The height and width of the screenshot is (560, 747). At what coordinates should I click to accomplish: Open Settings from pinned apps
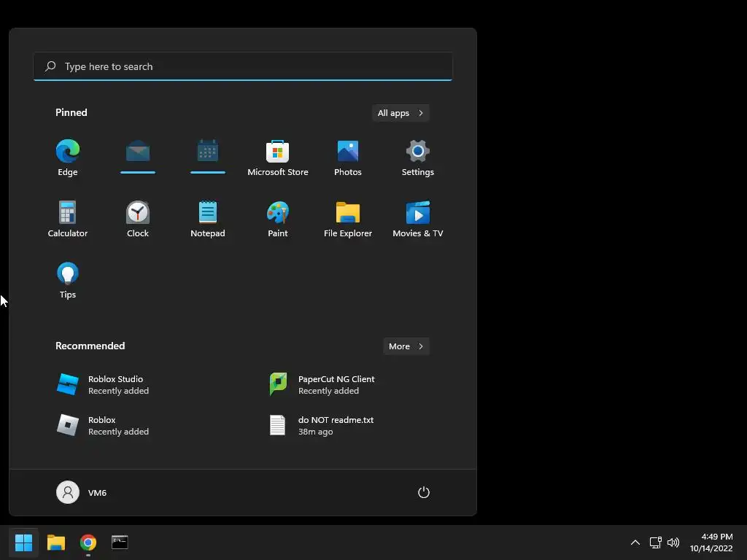click(418, 158)
